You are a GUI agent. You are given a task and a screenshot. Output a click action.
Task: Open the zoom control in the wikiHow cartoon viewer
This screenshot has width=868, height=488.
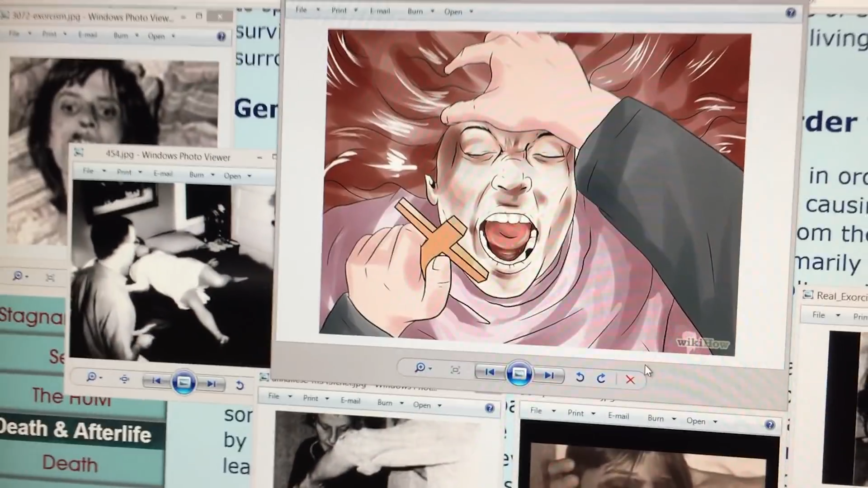[423, 368]
